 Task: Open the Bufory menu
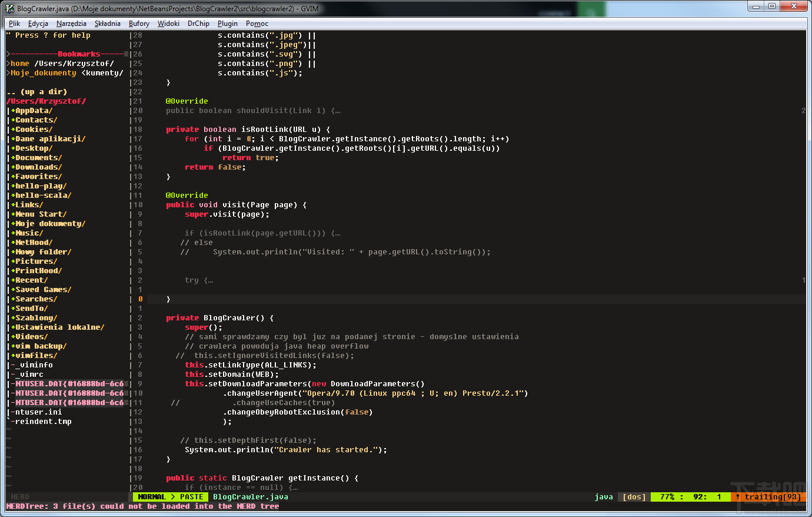click(139, 23)
